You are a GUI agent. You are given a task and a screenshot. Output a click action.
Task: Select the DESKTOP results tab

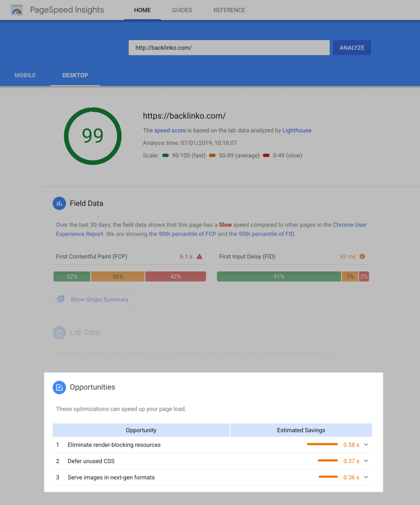click(x=75, y=75)
